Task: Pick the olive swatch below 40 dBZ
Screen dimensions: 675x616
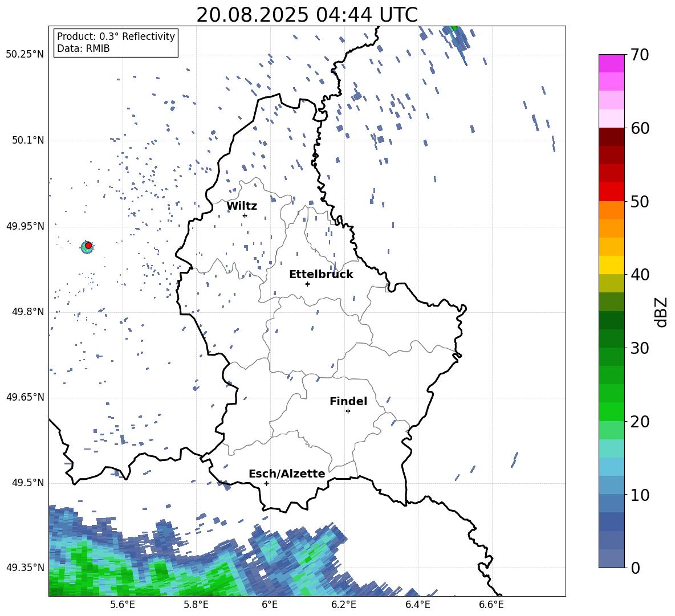Action: pos(611,283)
